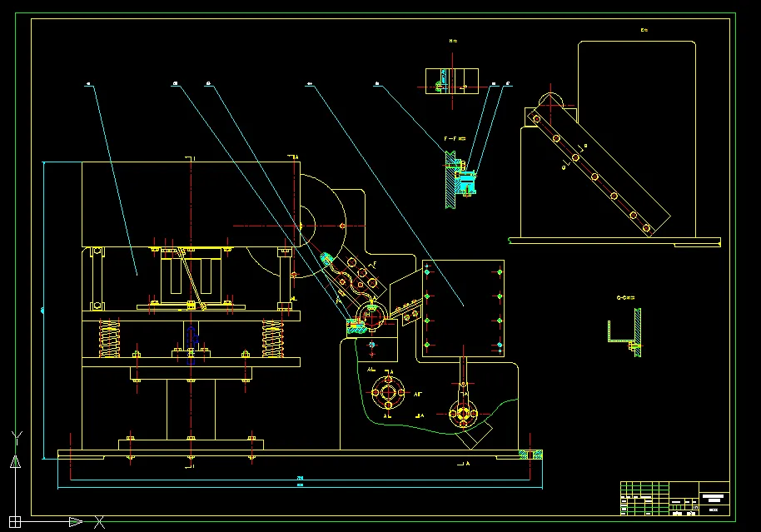This screenshot has width=761, height=532.
Task: Select the vertical height dimension line
Action: (43, 311)
